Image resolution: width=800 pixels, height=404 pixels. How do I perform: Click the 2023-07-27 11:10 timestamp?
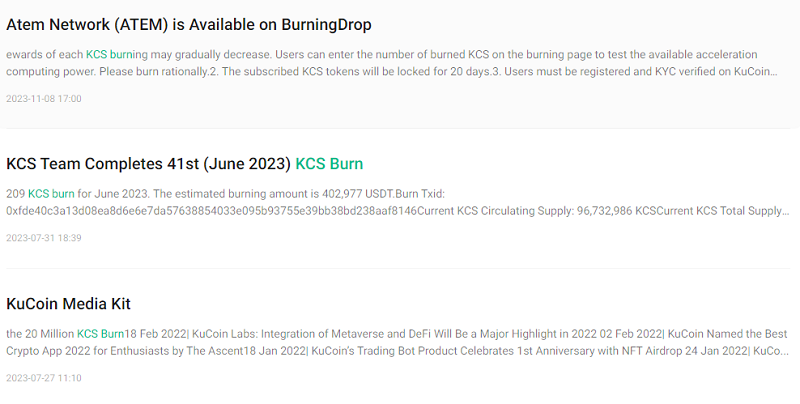44,378
